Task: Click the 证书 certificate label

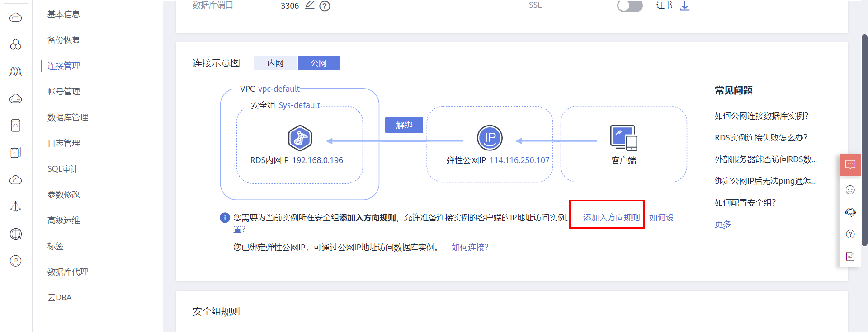Action: pyautogui.click(x=665, y=5)
